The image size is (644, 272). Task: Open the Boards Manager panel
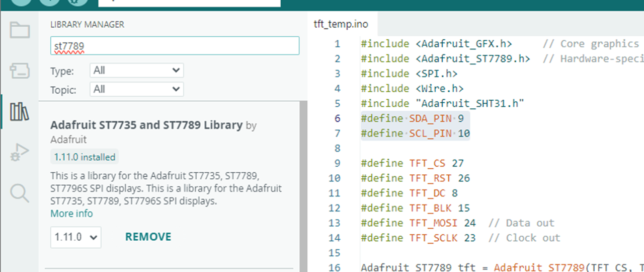click(20, 72)
